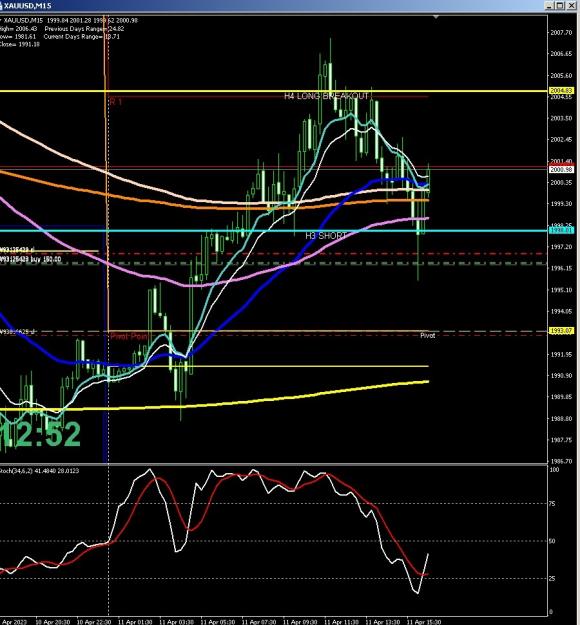This screenshot has width=580, height=625.
Task: Maximize the XAUUSD,M15 chart window
Action: point(560,6)
